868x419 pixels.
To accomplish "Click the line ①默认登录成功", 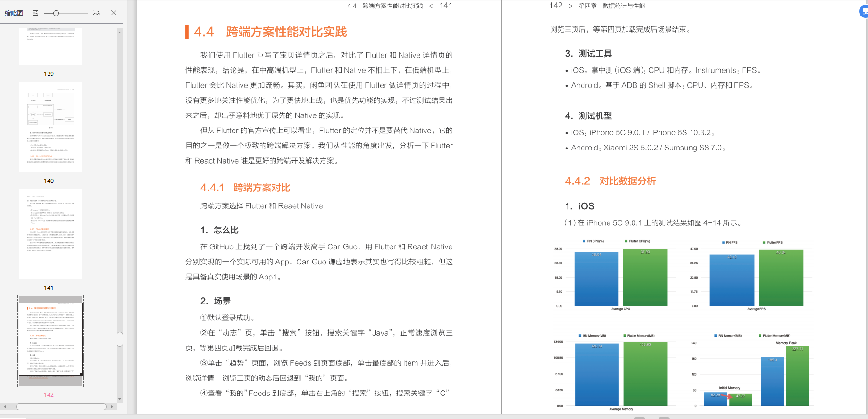I will tap(227, 318).
